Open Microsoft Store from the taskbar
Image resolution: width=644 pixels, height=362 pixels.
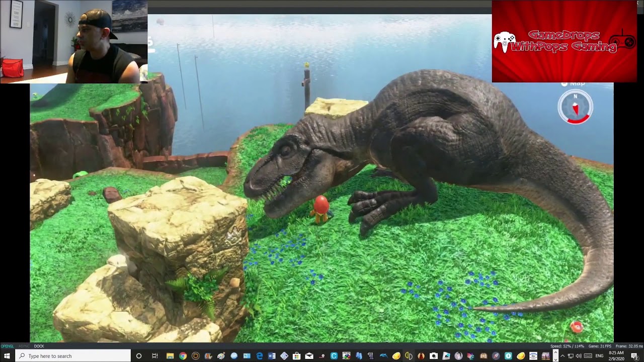coord(297,356)
